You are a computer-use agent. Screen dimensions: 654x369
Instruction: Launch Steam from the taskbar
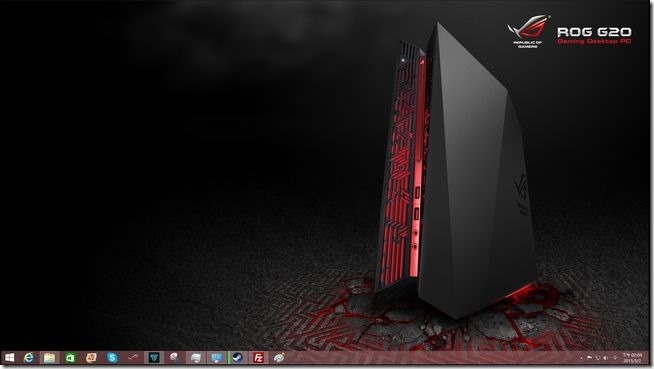tap(237, 358)
